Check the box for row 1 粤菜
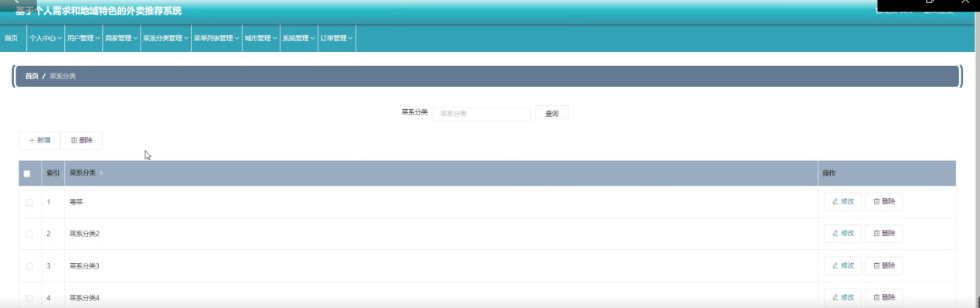The width and height of the screenshot is (980, 308). click(29, 202)
